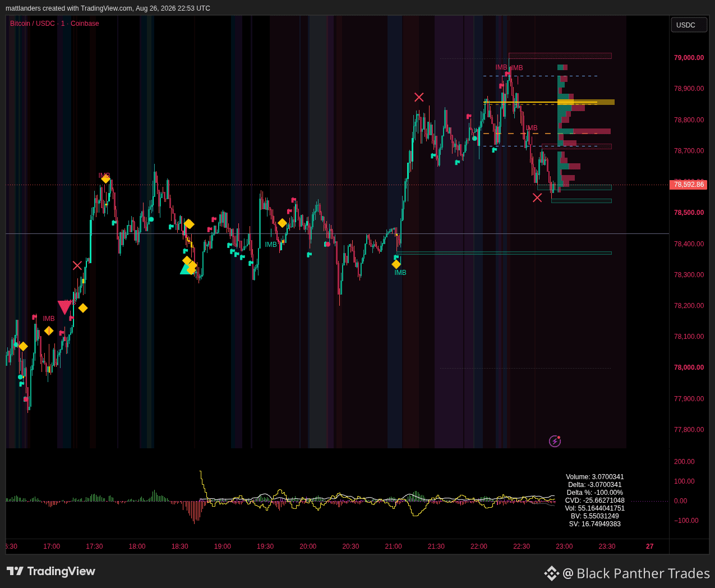This screenshot has height=588, width=715.
Task: Click the 77,900.00 price axis label
Action: tap(689, 399)
